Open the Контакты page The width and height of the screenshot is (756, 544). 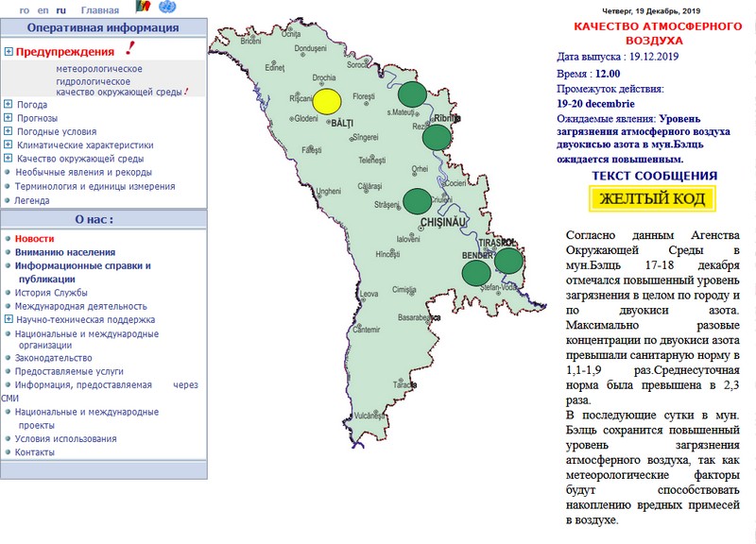pyautogui.click(x=35, y=452)
